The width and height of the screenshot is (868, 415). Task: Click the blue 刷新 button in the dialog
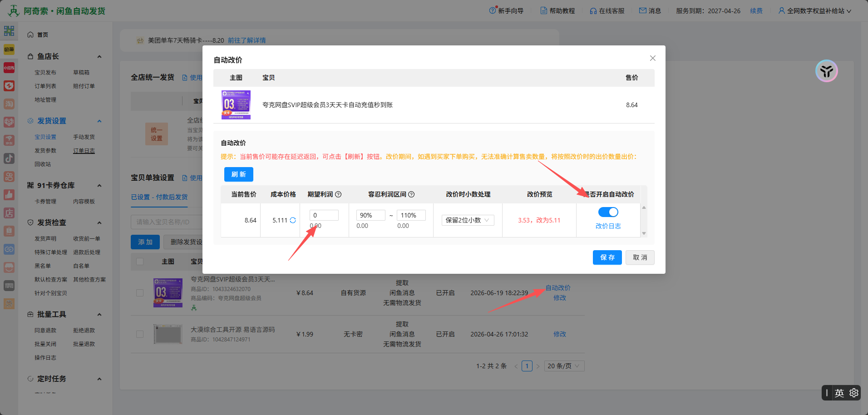[x=239, y=174]
